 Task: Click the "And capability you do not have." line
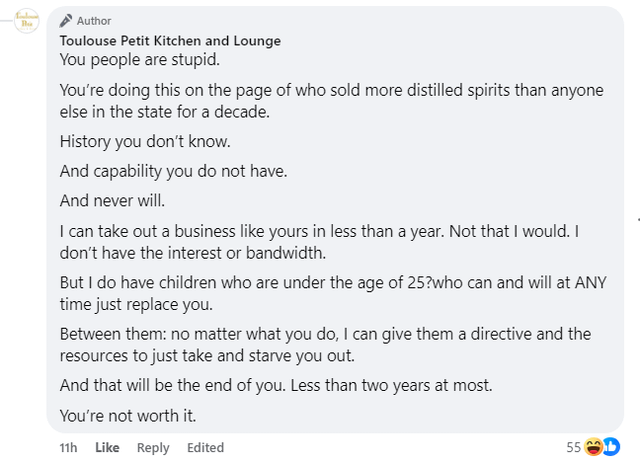(173, 170)
